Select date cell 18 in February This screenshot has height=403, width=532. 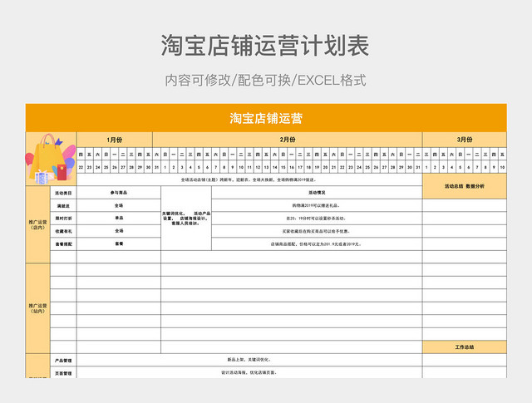[x=308, y=167]
